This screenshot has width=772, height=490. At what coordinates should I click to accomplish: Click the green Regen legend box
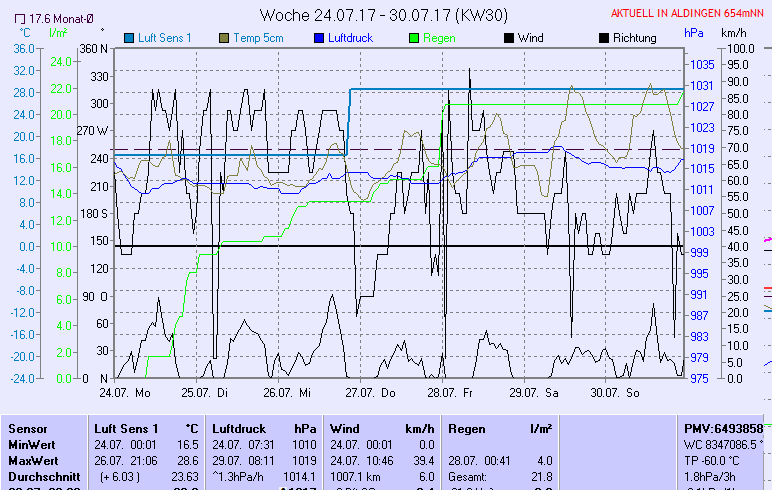tap(415, 38)
